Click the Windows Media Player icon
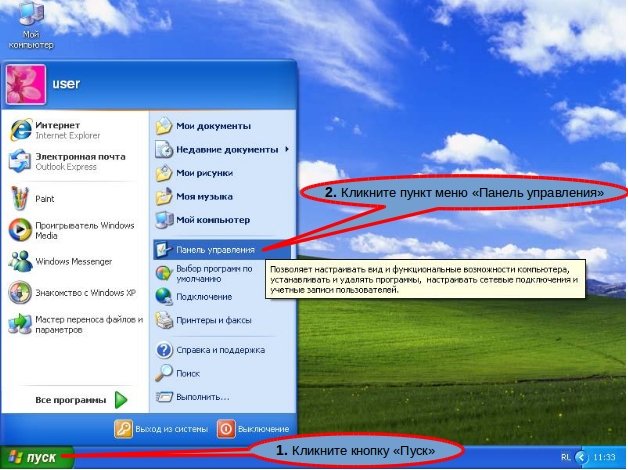Screen dimensions: 628x470 pyautogui.click(x=20, y=230)
